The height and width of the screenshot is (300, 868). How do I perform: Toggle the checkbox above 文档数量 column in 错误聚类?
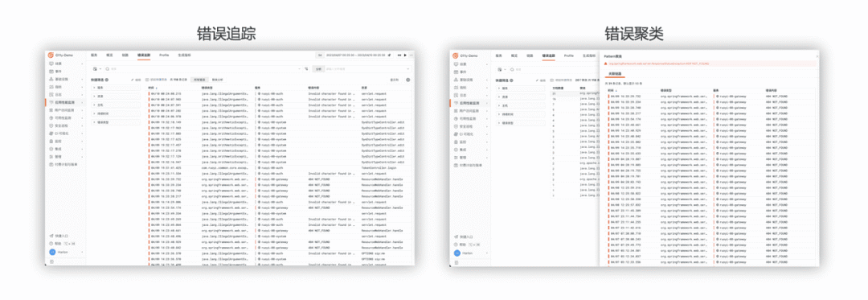coord(552,80)
